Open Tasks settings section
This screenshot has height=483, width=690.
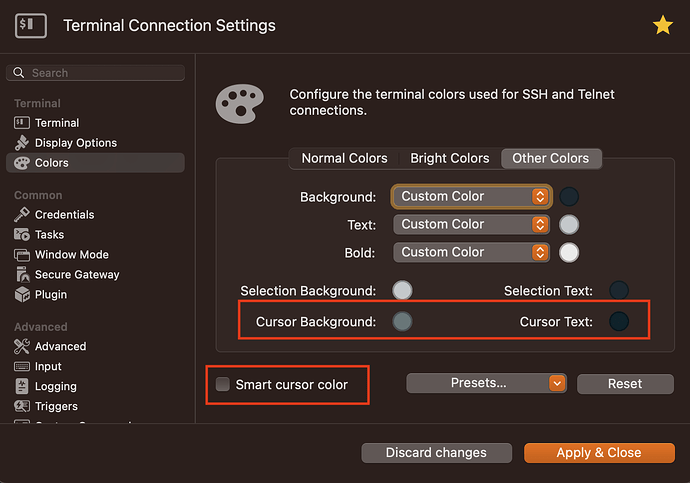(49, 235)
